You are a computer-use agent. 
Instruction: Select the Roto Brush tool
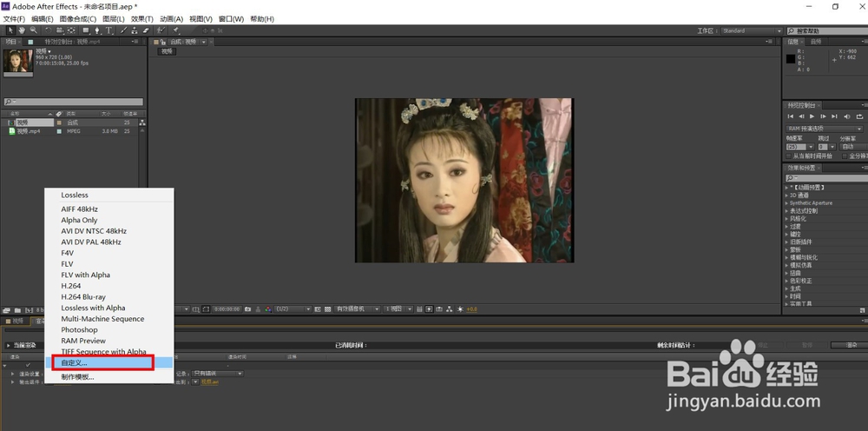tap(161, 30)
